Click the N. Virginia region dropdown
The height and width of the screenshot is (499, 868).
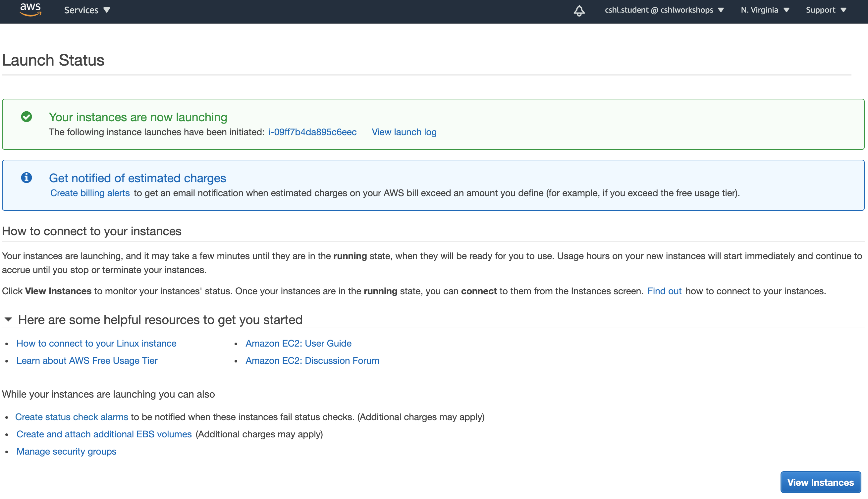point(766,10)
